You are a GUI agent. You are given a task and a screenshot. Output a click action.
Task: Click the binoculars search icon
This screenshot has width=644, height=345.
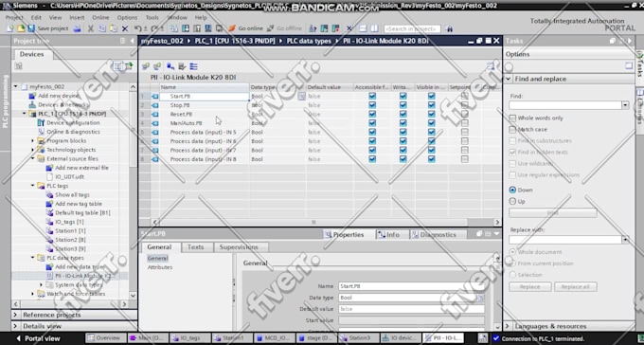pyautogui.click(x=449, y=28)
